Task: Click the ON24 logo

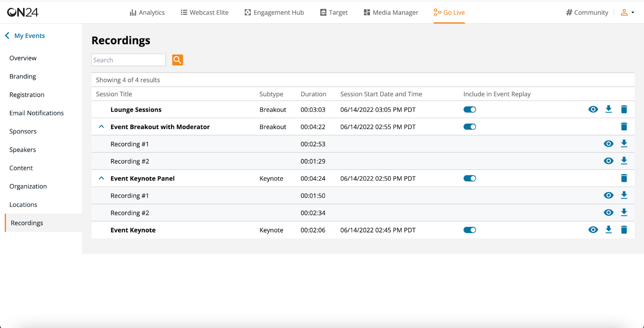Action: 23,12
